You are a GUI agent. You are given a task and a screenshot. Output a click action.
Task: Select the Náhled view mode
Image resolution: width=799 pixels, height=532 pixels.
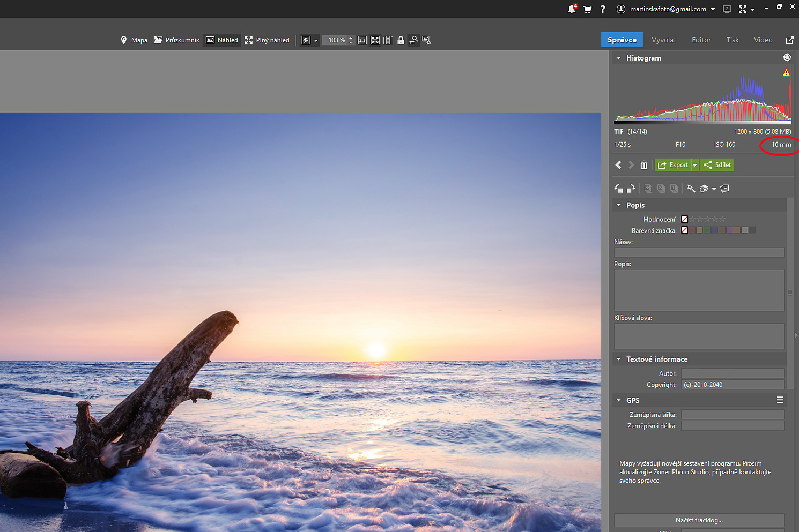[x=222, y=40]
